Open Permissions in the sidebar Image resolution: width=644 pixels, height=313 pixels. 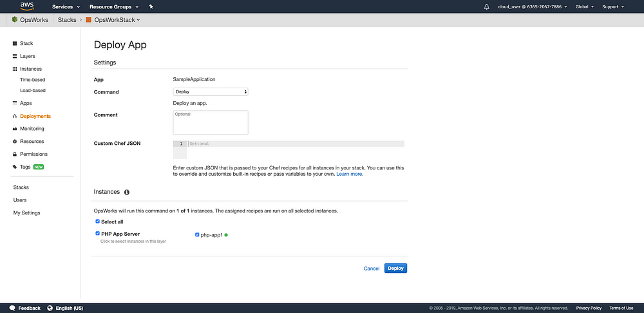[x=33, y=154]
